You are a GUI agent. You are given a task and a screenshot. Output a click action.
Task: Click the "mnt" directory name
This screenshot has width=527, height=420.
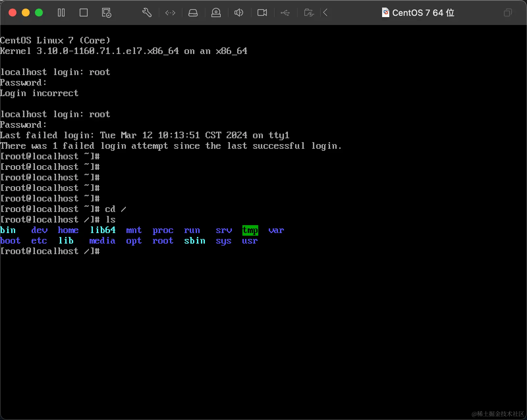(134, 230)
